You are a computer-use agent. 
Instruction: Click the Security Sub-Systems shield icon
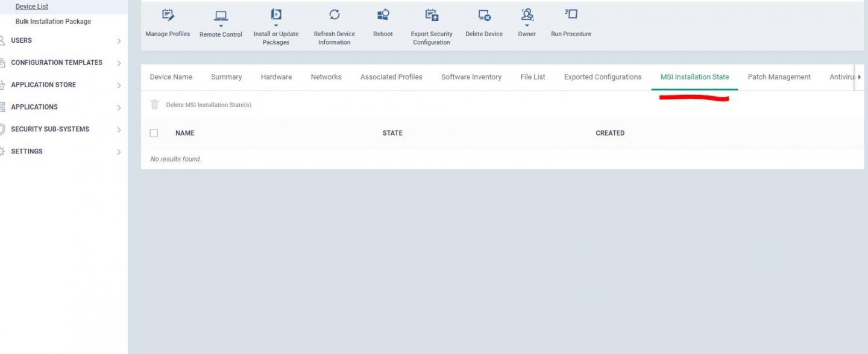(2, 129)
